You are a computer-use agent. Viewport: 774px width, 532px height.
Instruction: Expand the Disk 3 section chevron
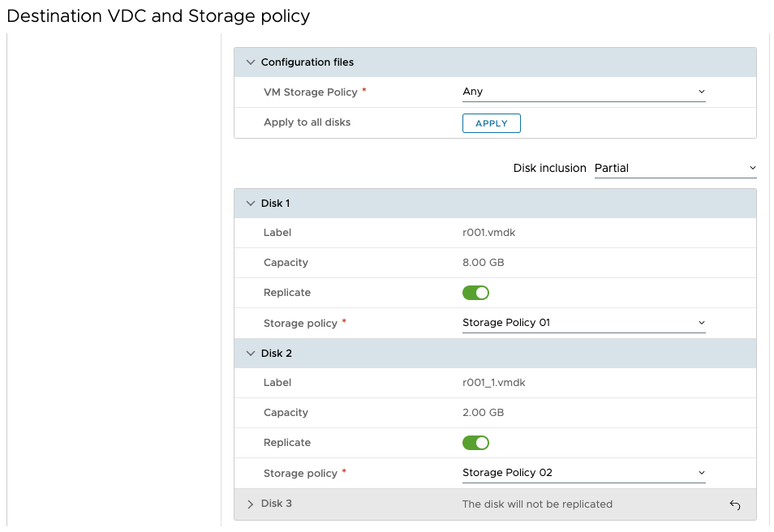(x=250, y=504)
